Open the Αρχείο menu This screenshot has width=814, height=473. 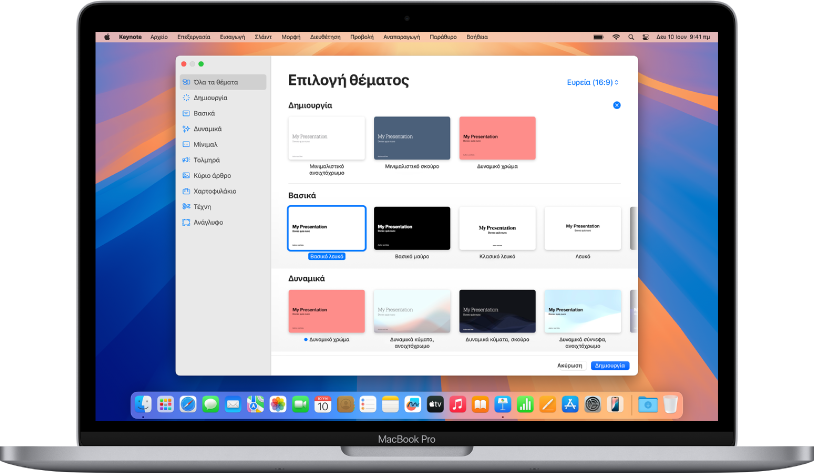tap(159, 37)
